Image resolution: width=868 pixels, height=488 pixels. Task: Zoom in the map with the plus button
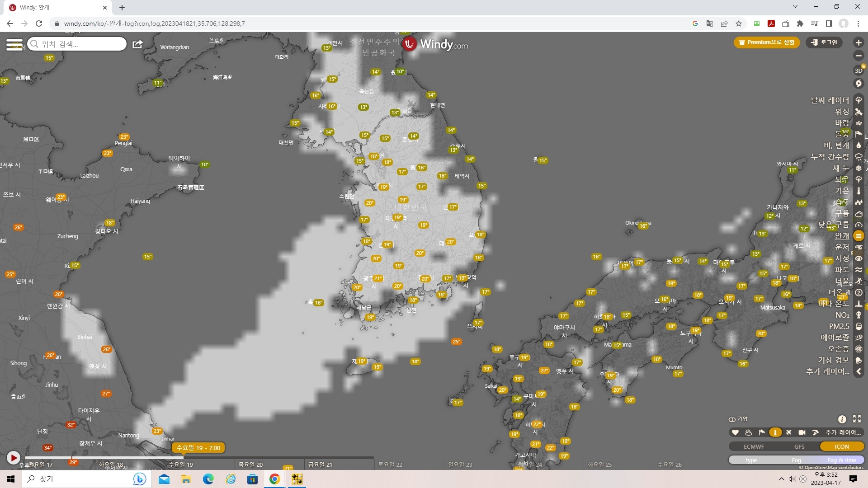click(859, 42)
